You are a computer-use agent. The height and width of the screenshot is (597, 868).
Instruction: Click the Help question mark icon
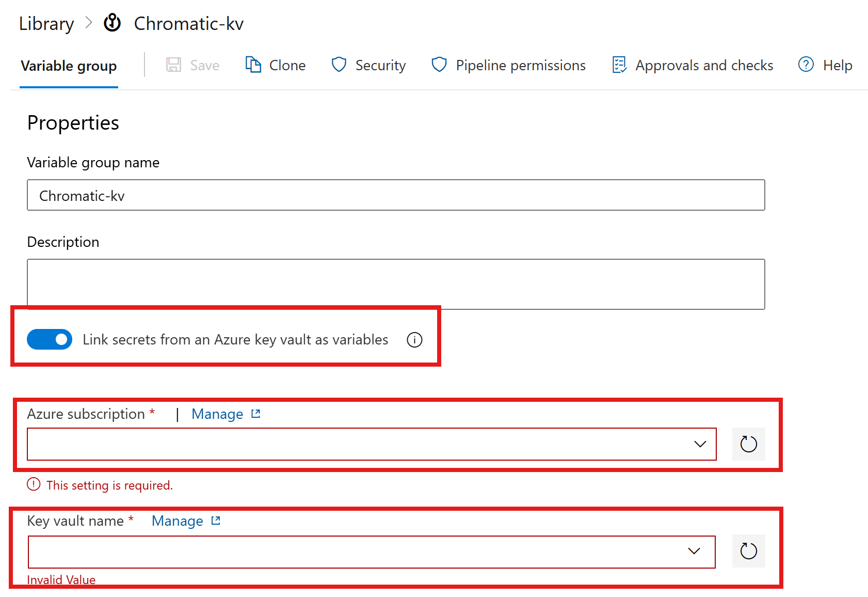pyautogui.click(x=806, y=65)
